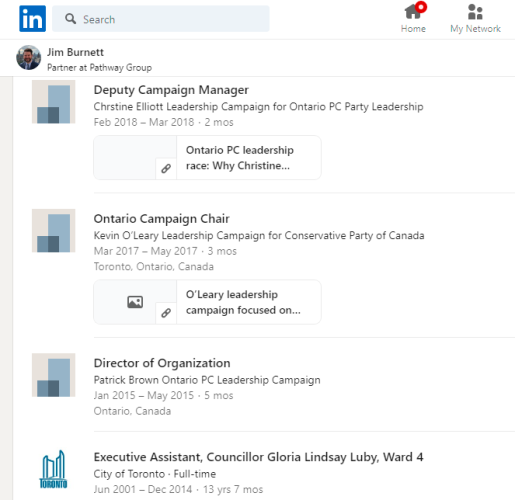Open My Network people icon
515x500 pixels.
tap(475, 12)
